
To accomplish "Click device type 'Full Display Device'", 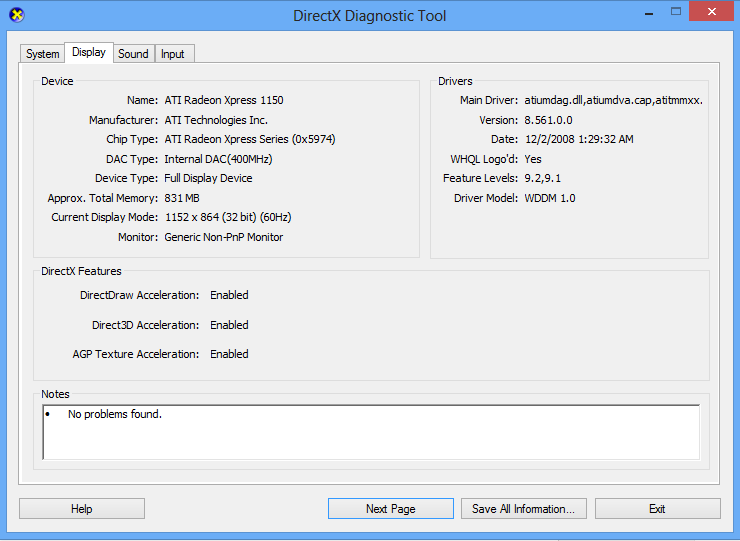I will [208, 178].
